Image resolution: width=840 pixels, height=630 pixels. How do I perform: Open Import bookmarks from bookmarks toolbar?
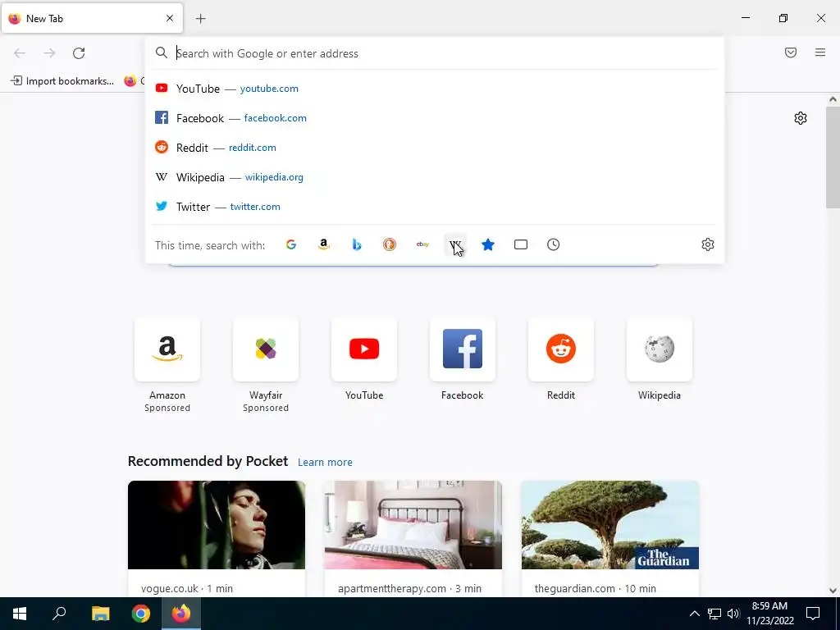[x=62, y=81]
